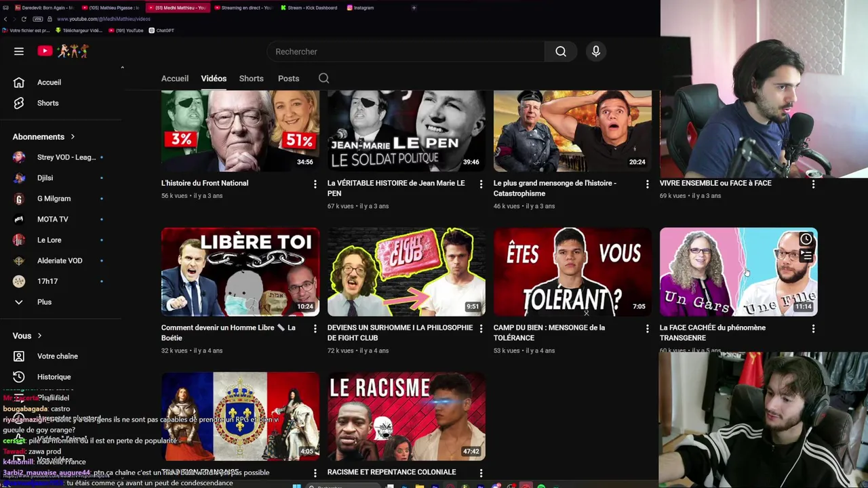
Task: Play Jean-Marie Le Pen soldat politique thumbnail
Action: pyautogui.click(x=406, y=131)
